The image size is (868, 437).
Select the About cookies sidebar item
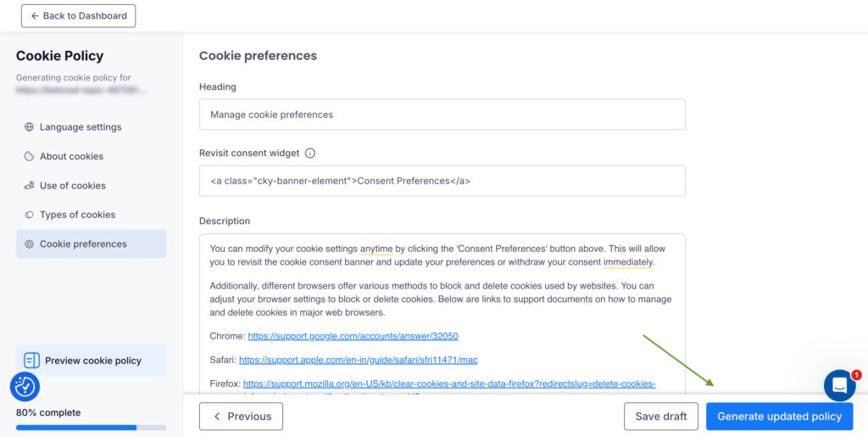[71, 156]
